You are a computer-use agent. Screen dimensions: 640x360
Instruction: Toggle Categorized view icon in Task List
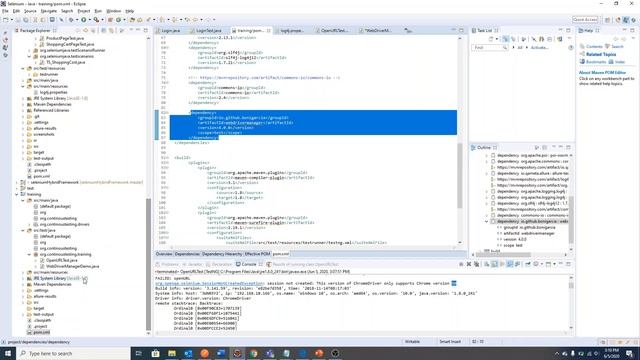505,39
